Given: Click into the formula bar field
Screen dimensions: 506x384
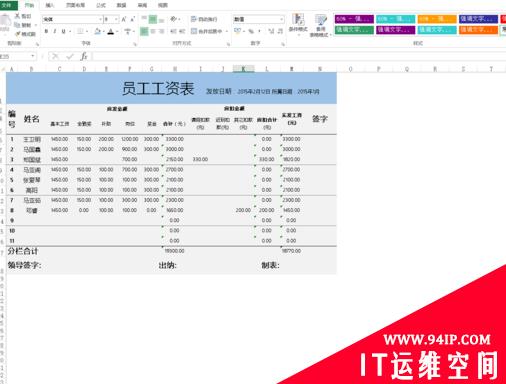Looking at the screenshot, I should [299, 56].
